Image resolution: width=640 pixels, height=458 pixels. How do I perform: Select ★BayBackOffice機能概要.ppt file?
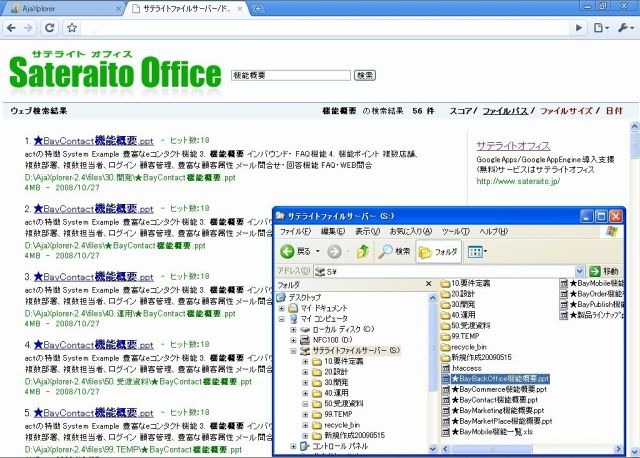(496, 379)
